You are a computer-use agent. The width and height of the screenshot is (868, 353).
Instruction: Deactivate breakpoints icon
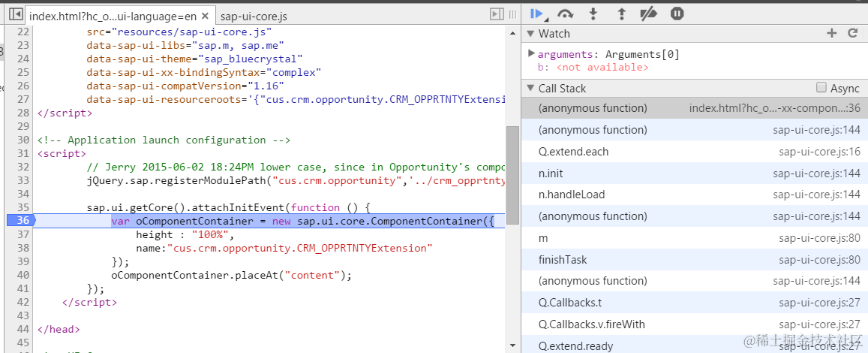648,14
